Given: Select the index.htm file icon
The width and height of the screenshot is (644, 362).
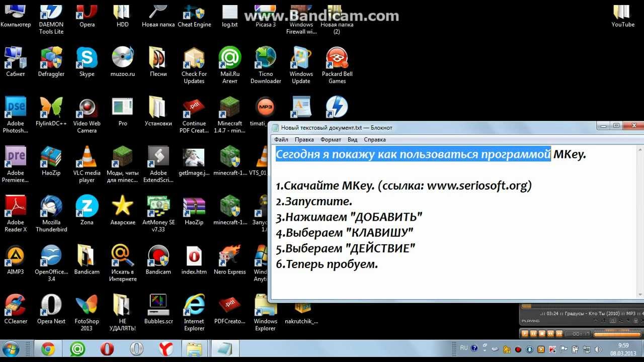Looking at the screenshot, I should [194, 259].
